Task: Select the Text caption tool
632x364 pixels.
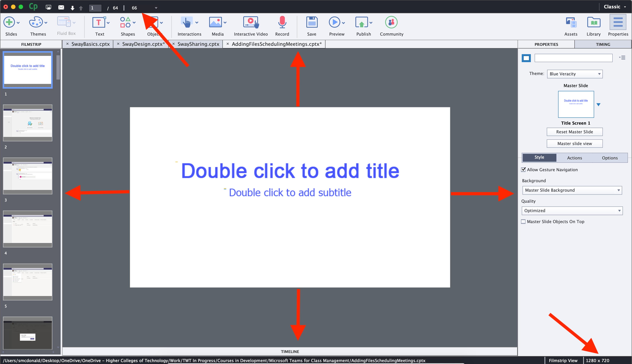Action: point(99,22)
